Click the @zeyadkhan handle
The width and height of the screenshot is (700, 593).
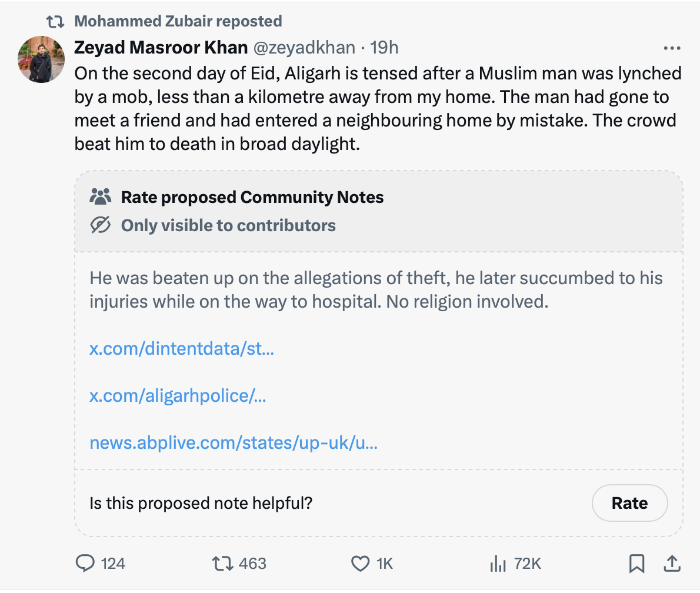[304, 48]
